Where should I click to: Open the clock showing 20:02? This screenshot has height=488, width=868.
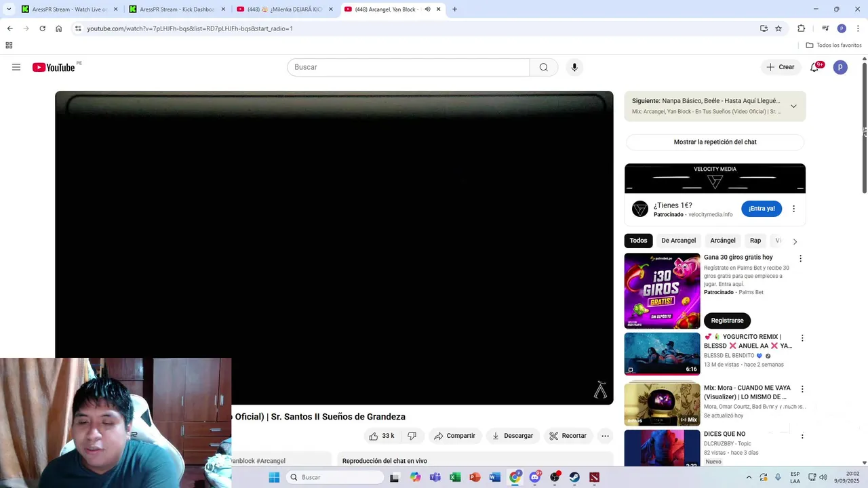pyautogui.click(x=848, y=477)
